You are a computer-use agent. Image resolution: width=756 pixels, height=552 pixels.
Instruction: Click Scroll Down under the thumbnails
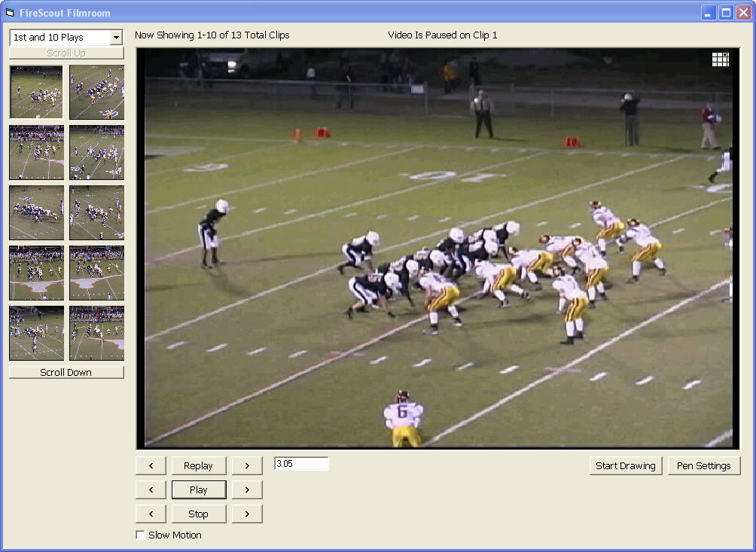66,373
